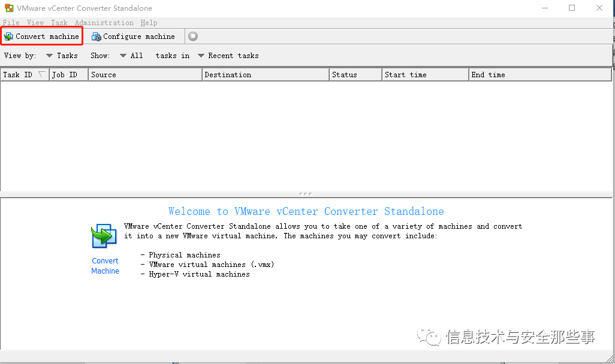Expand the Recent tasks dropdown
Image resolution: width=615 pixels, height=364 pixels.
pos(228,56)
